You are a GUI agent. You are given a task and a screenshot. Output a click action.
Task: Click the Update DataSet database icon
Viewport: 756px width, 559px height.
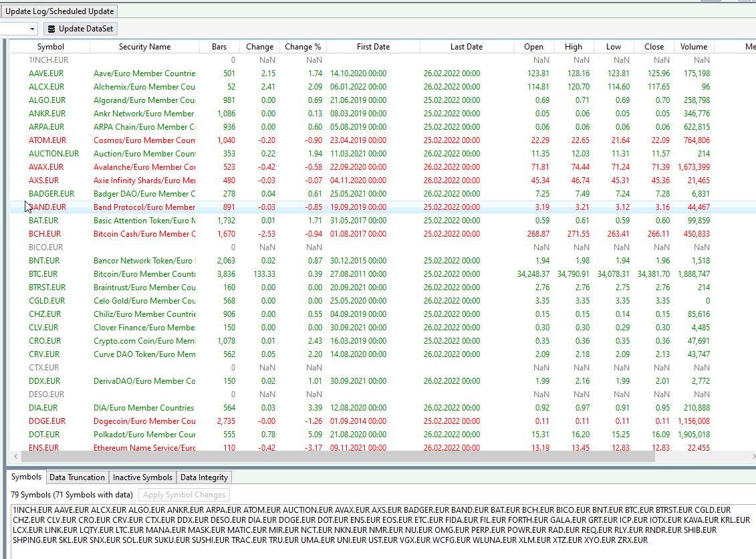coord(51,29)
